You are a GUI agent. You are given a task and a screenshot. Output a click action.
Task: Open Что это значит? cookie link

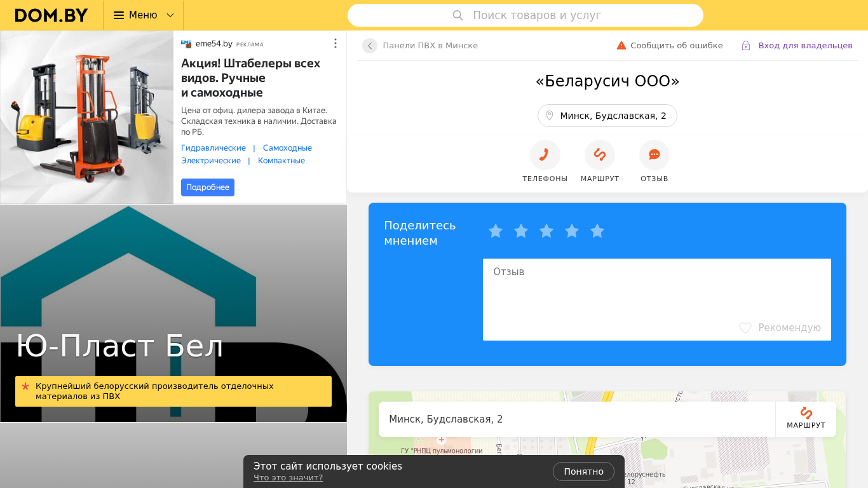tap(288, 478)
